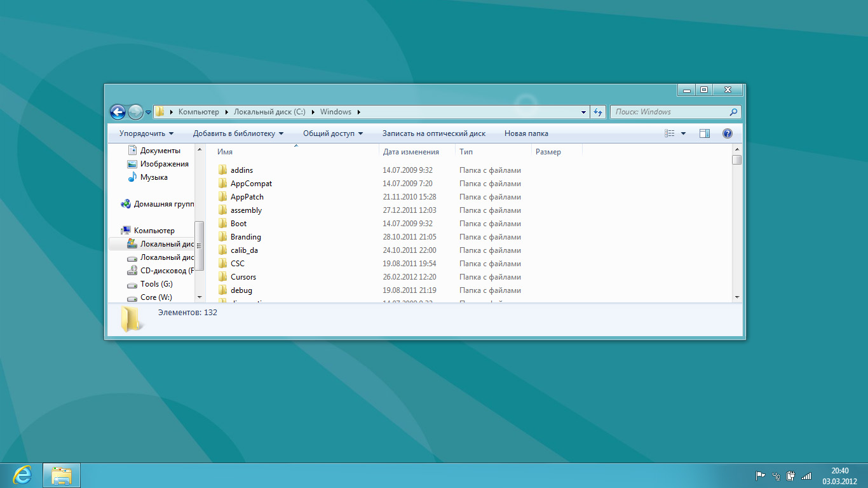Click the folder icon in the address bar
Viewport: 868px width, 488px height.
159,112
